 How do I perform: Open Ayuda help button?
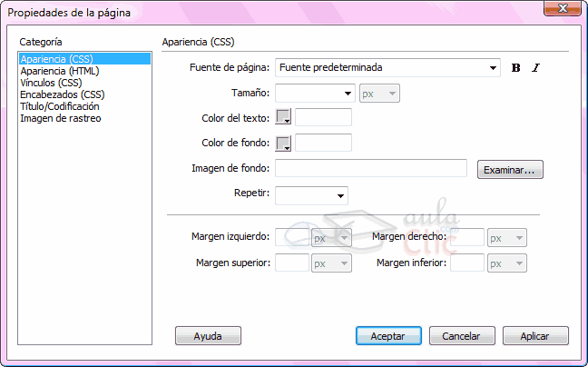208,336
